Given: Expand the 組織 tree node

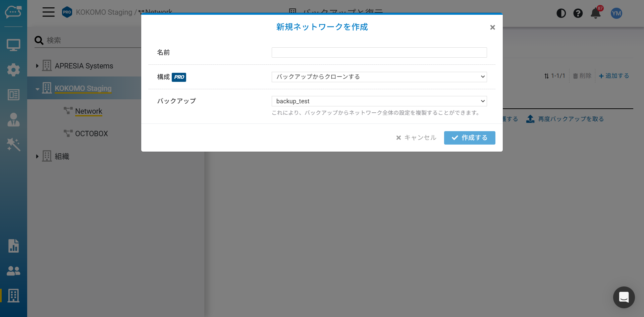Looking at the screenshot, I should pyautogui.click(x=37, y=156).
